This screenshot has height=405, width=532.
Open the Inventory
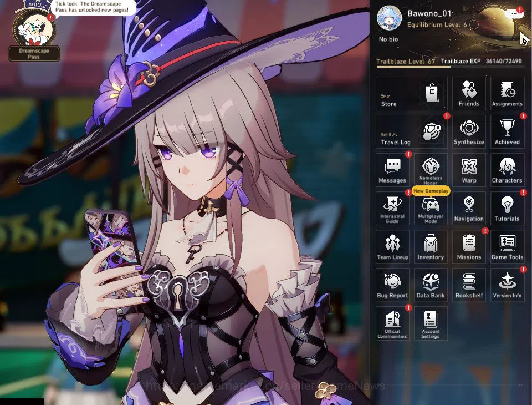click(x=431, y=247)
